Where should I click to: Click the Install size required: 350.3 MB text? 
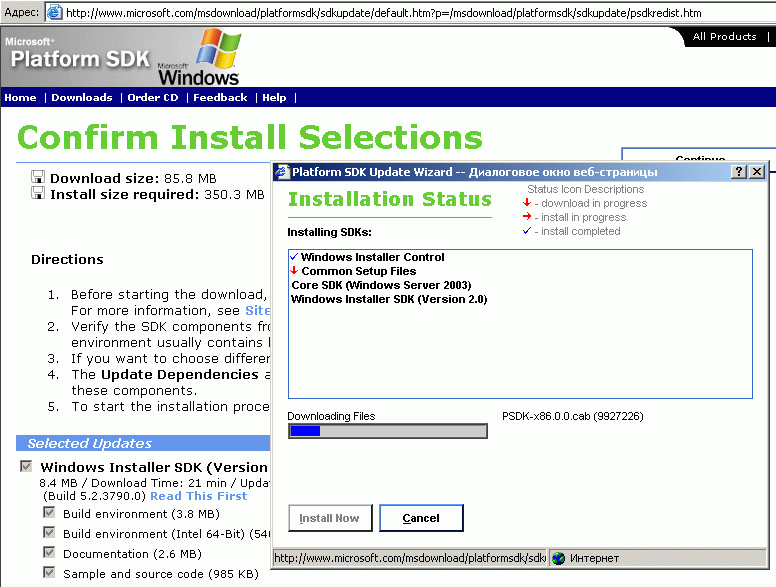[x=157, y=195]
